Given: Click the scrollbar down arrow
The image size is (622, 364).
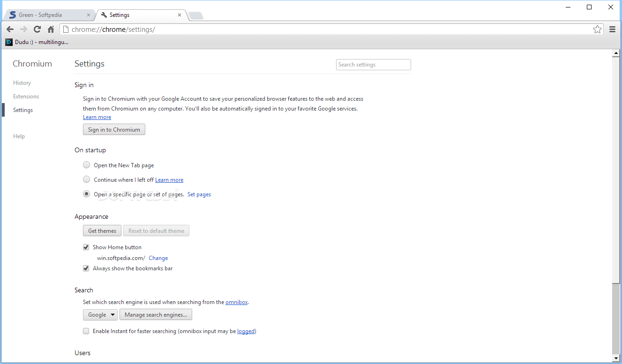Looking at the screenshot, I should pos(616,358).
